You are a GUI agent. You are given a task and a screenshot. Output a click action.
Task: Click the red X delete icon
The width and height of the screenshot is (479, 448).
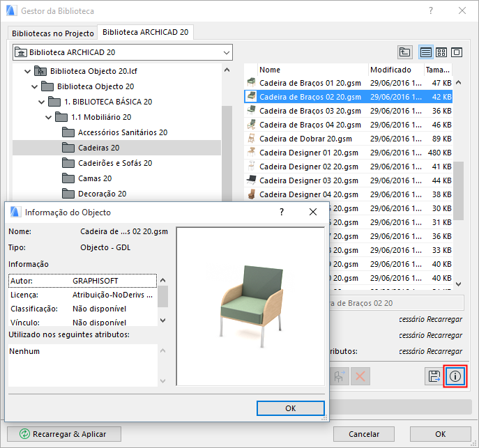pos(360,376)
